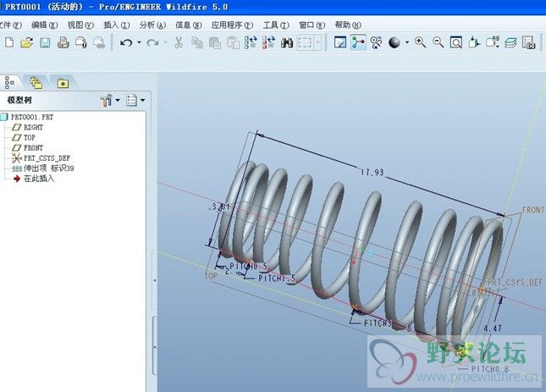
Task: Click the Refit to screen icon
Action: point(456,43)
